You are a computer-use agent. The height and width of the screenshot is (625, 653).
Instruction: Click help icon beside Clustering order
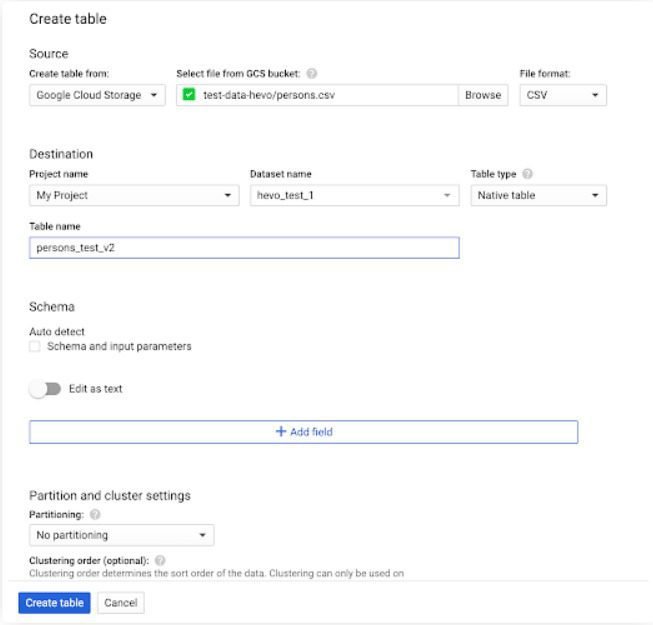[160, 561]
